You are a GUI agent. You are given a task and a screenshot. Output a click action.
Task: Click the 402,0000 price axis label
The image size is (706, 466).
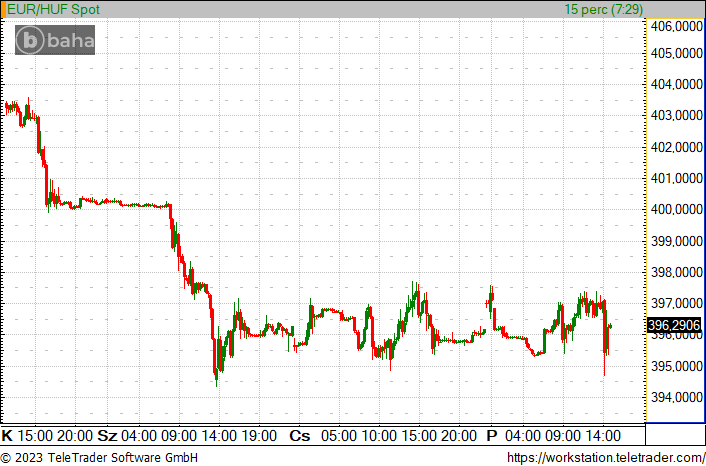(x=677, y=147)
